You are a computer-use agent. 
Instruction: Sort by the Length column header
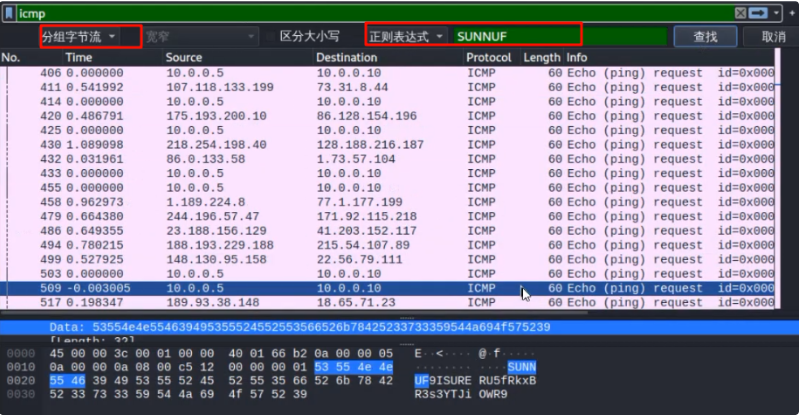point(542,58)
